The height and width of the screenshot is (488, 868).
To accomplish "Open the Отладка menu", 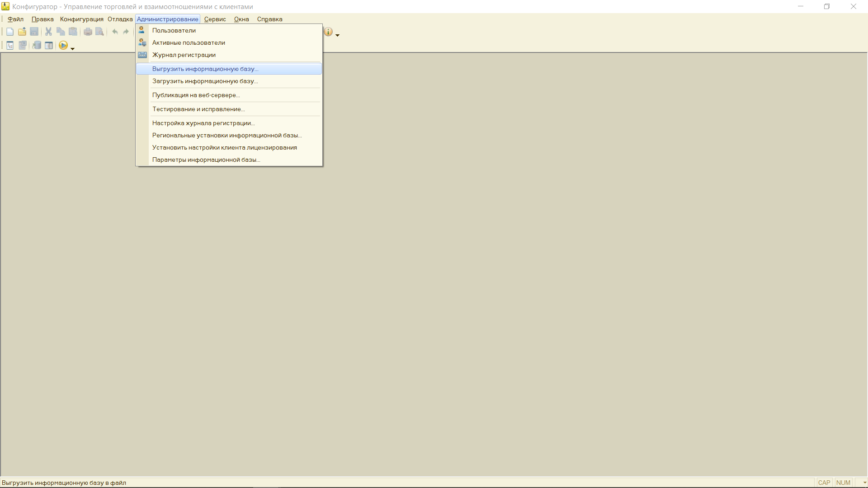I will [120, 19].
